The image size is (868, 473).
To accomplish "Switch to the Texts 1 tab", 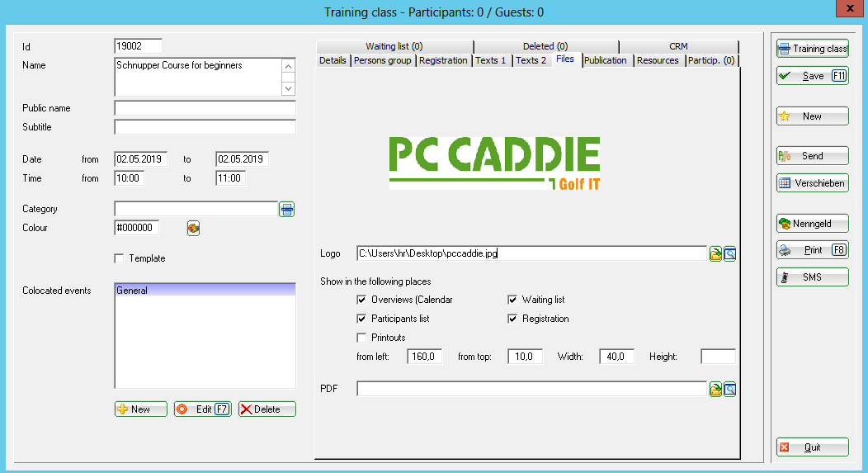I will click(491, 60).
